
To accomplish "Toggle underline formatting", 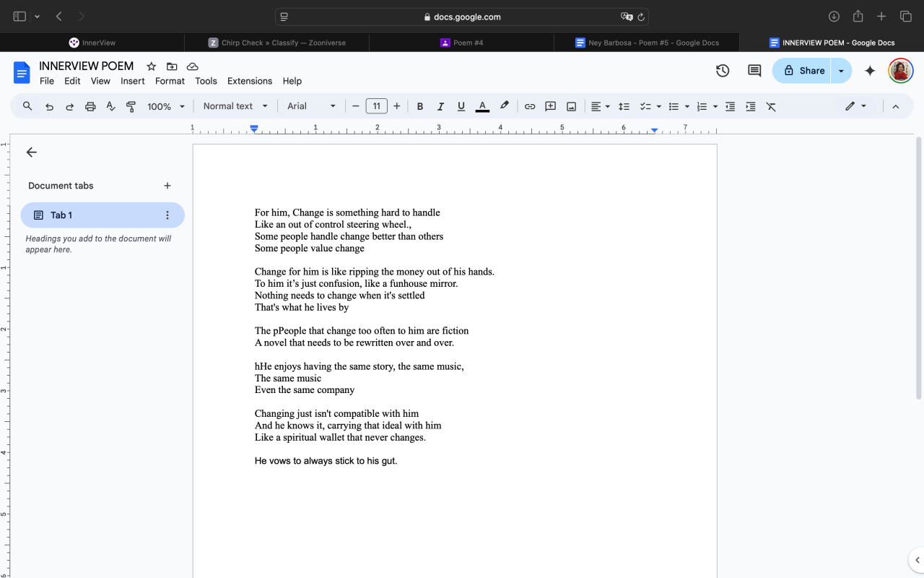I will pos(461,106).
